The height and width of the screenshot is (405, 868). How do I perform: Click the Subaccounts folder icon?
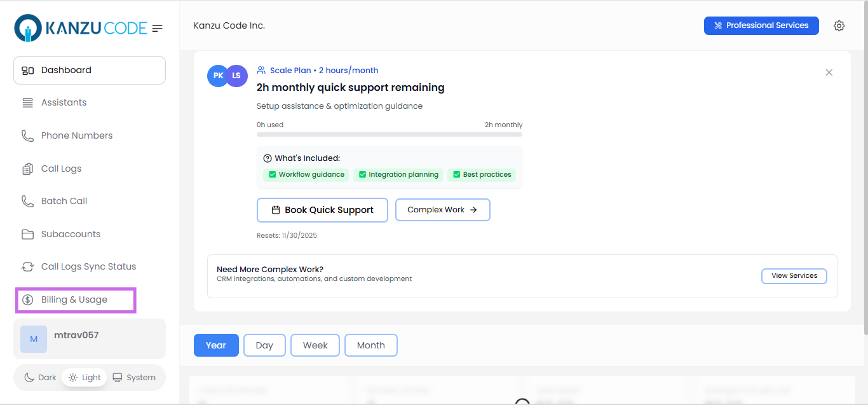click(x=27, y=235)
